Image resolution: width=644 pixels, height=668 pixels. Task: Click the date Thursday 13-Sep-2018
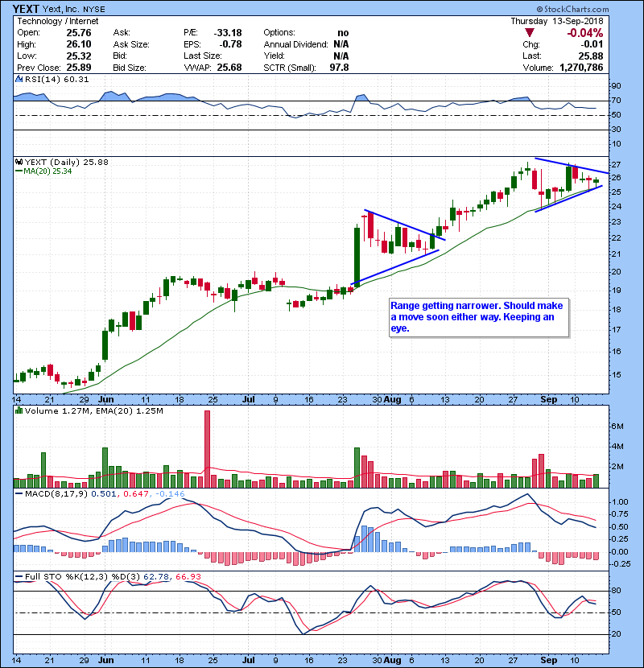point(557,21)
